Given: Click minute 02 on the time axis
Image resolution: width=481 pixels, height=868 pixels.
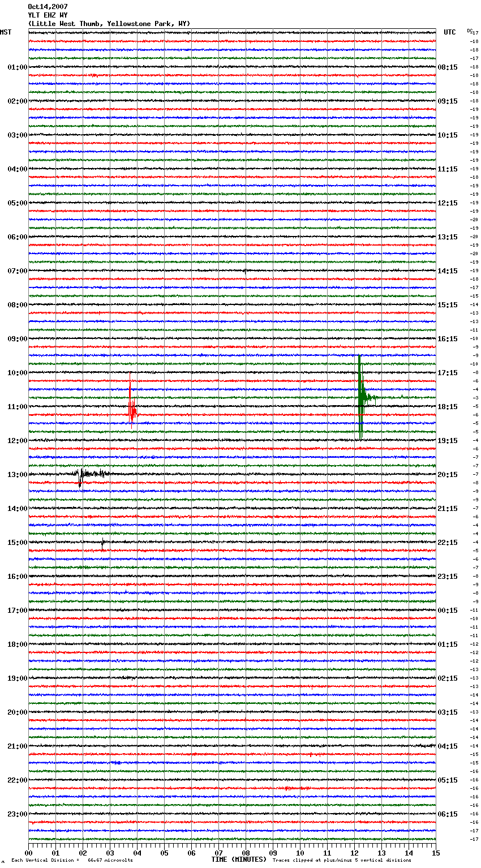Looking at the screenshot, I should [x=83, y=853].
